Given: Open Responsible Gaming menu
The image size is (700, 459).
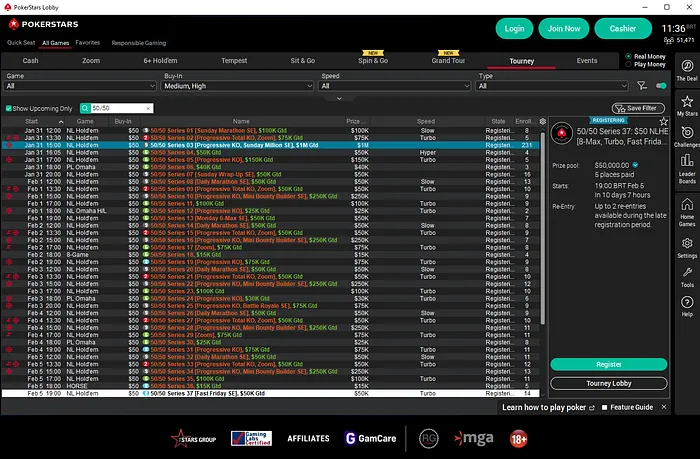Looking at the screenshot, I should coord(139,43).
